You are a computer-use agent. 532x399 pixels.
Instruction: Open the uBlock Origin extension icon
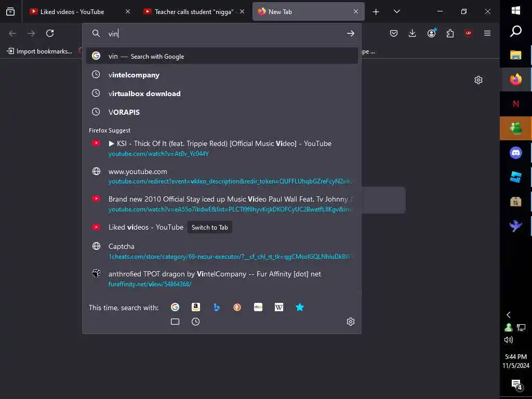469,33
